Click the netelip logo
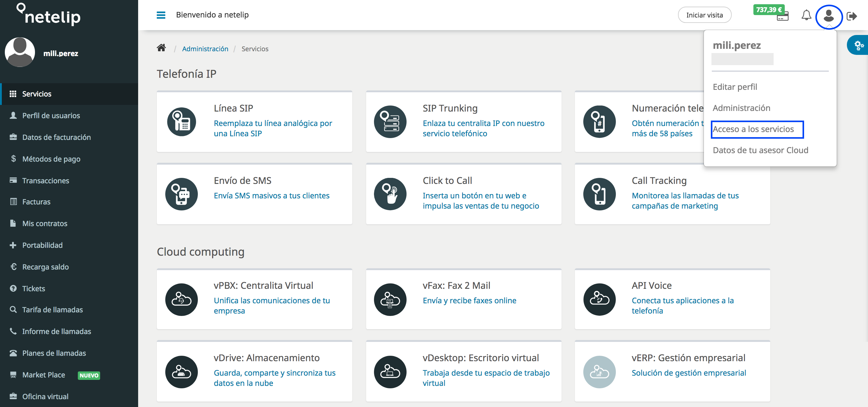The height and width of the screenshot is (407, 868). pos(49,14)
